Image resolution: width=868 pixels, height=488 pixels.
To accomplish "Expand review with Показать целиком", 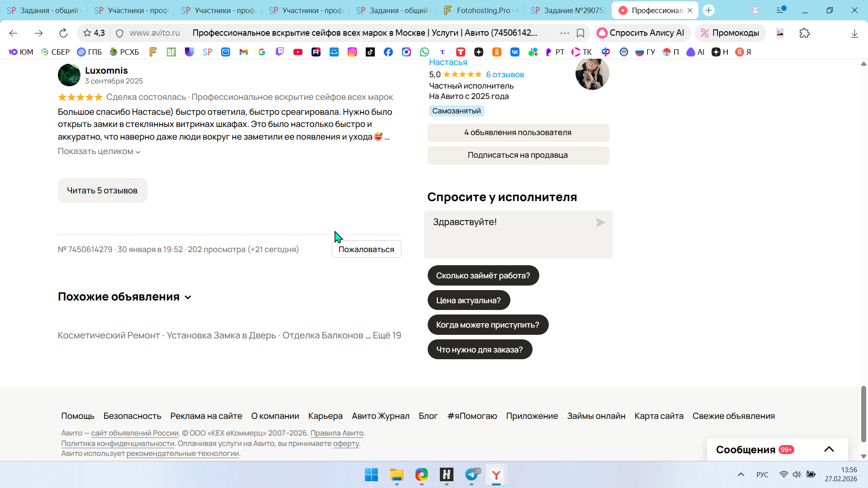I will [99, 151].
